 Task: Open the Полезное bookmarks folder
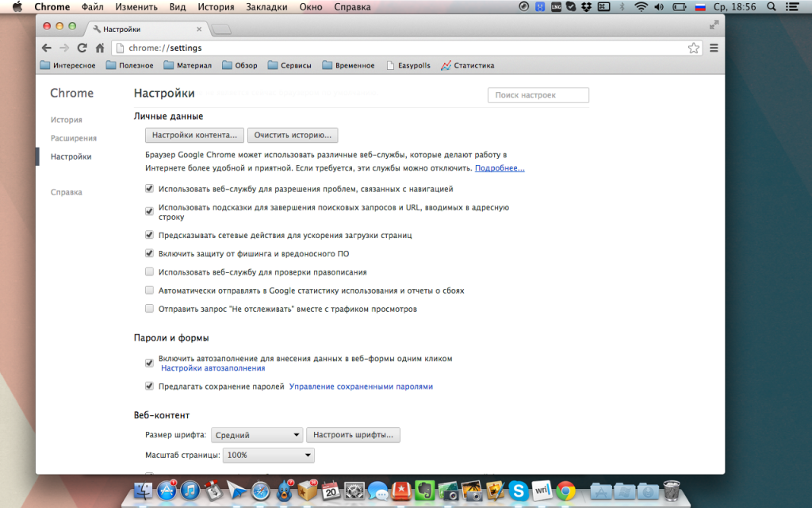click(129, 65)
